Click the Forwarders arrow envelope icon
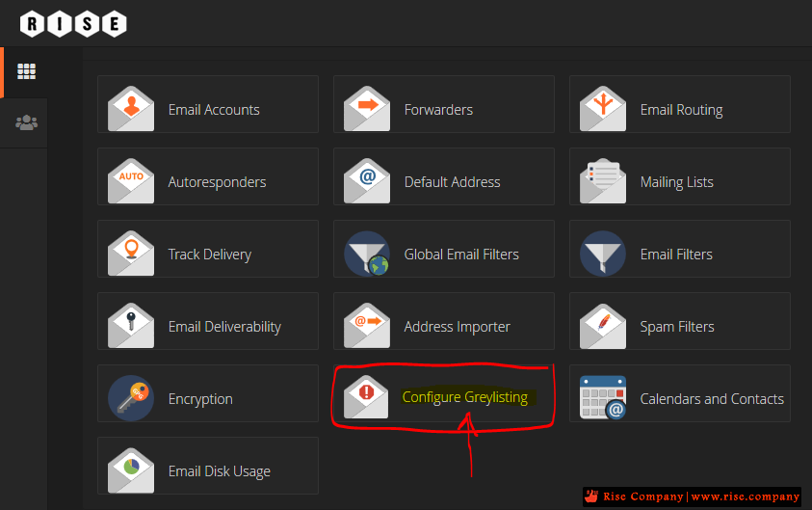 [x=367, y=108]
